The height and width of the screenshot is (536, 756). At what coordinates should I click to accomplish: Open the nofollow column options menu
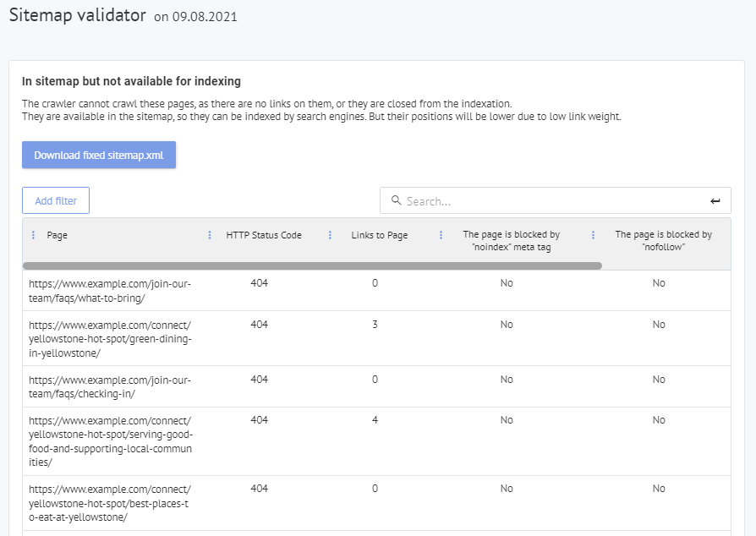pyautogui.click(x=593, y=235)
